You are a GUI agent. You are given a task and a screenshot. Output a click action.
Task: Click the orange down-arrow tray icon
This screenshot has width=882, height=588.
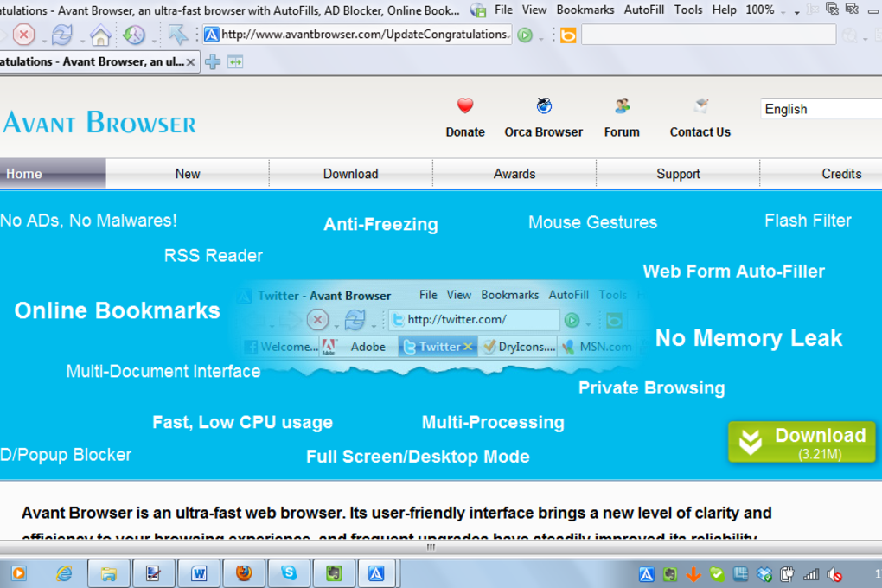pyautogui.click(x=693, y=574)
